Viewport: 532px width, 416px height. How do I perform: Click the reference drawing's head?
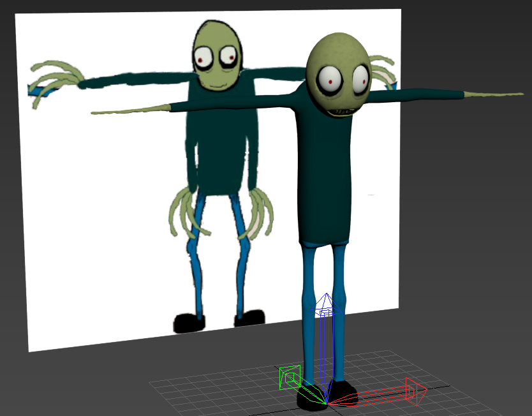click(x=218, y=56)
